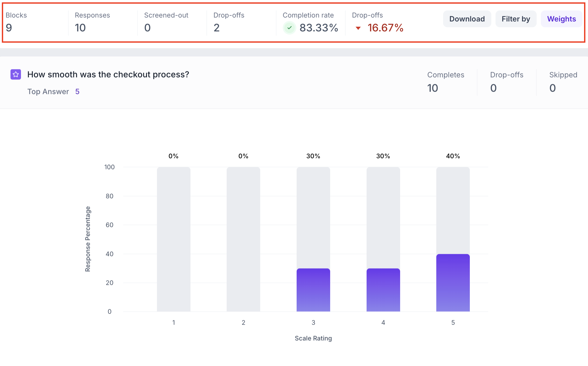Image resolution: width=588 pixels, height=366 pixels.
Task: Click the question title about checkout process
Action: coord(108,75)
